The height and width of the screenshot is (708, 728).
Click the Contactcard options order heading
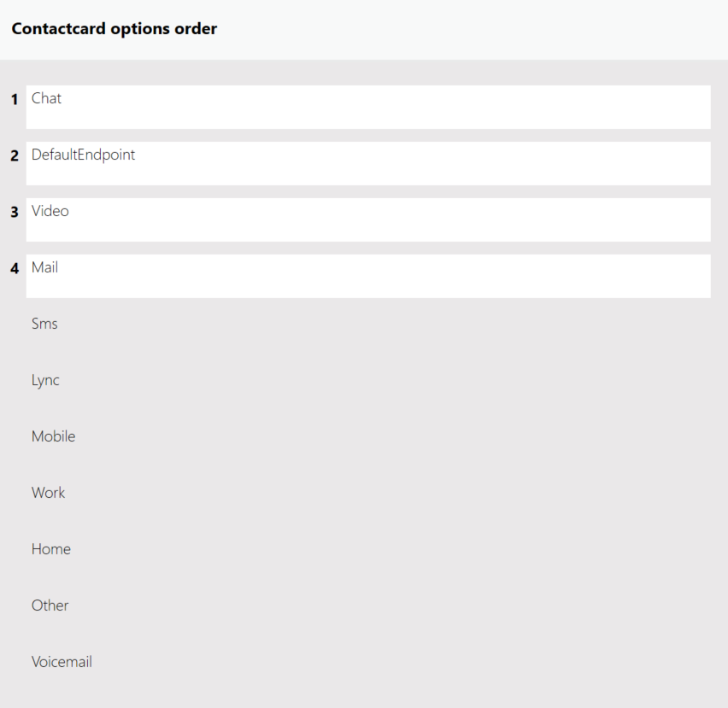[114, 29]
